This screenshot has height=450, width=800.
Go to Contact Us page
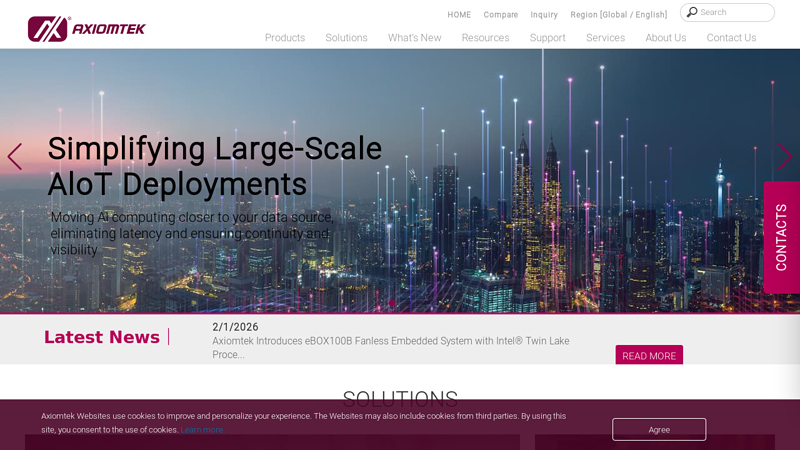[731, 38]
